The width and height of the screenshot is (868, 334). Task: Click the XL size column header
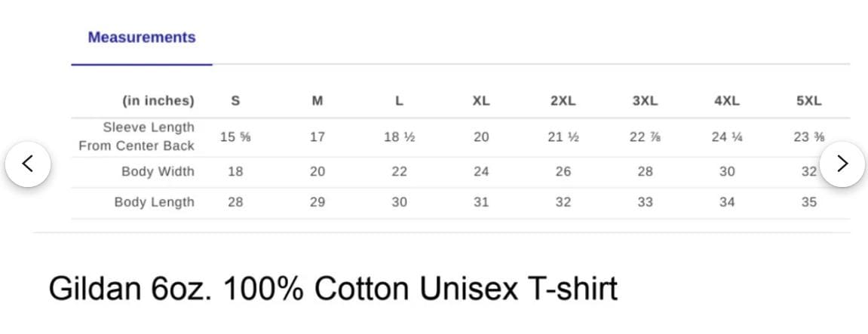pyautogui.click(x=481, y=101)
